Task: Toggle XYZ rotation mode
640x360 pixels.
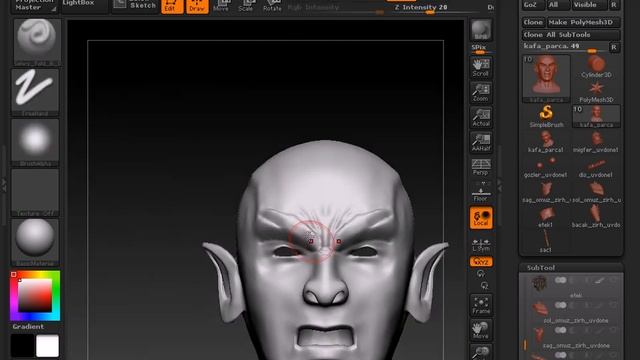Action: click(x=481, y=262)
